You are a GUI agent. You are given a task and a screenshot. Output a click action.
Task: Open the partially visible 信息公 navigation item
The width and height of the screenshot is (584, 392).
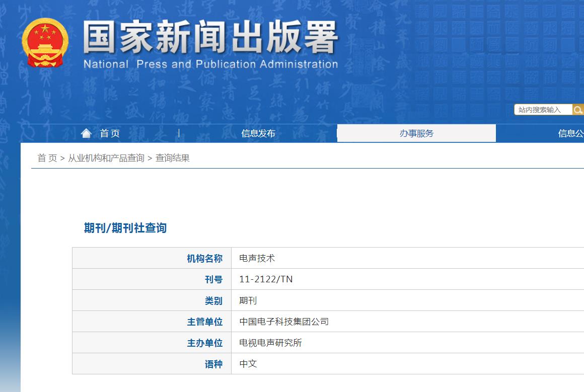pos(570,133)
